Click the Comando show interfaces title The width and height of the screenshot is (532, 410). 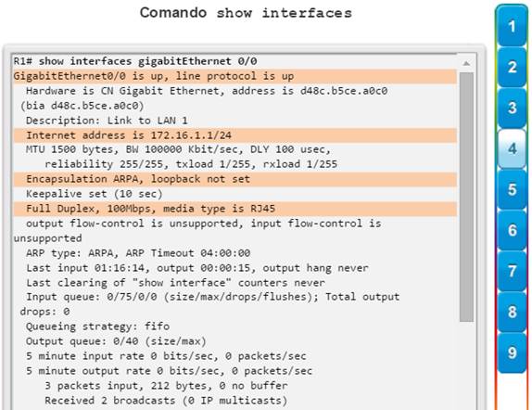[246, 13]
